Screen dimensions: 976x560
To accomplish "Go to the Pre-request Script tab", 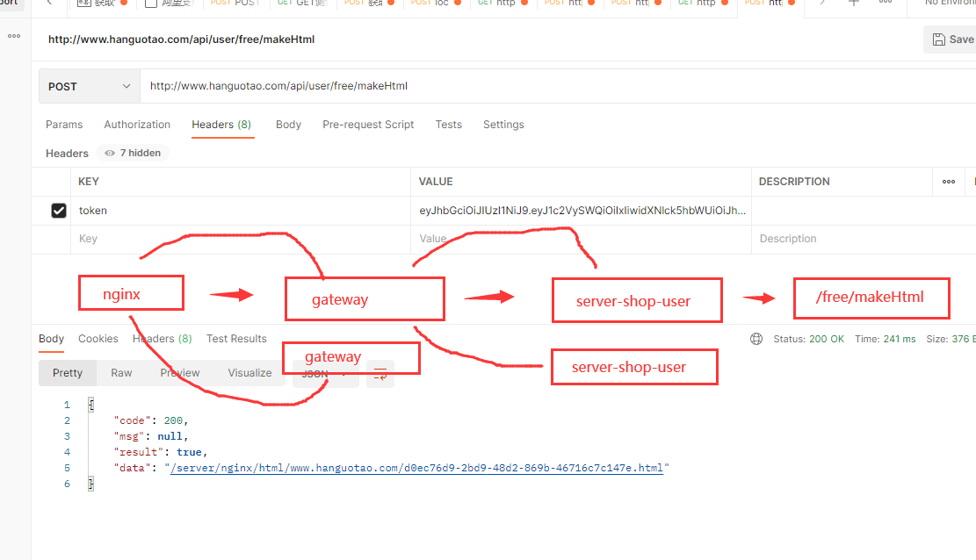I will pyautogui.click(x=368, y=125).
